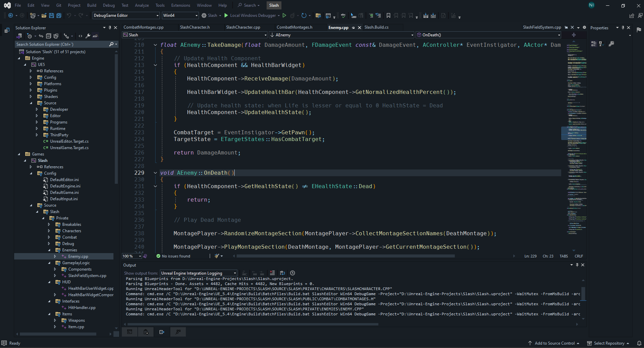Click the Open File folder icon
The width and height of the screenshot is (644, 348).
[44, 15]
